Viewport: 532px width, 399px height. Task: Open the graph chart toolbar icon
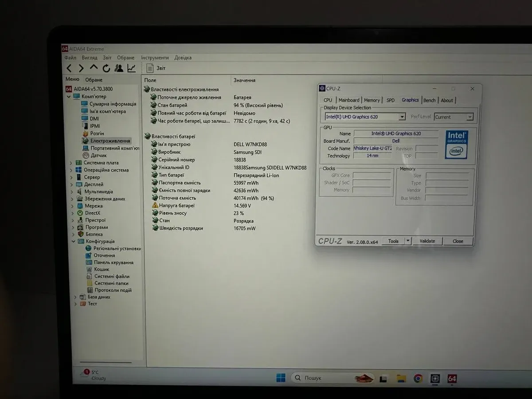132,68
